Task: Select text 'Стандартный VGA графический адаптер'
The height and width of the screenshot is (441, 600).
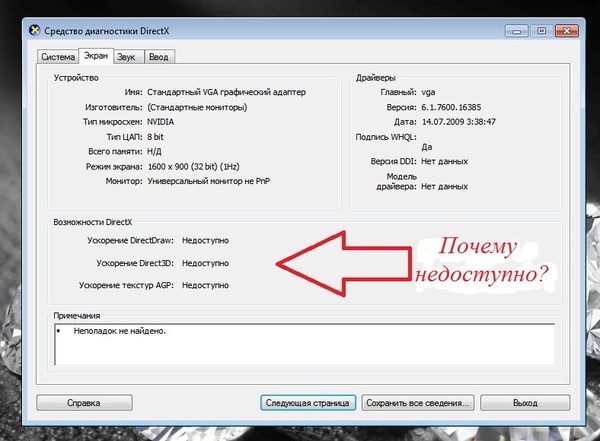Action: click(x=227, y=92)
